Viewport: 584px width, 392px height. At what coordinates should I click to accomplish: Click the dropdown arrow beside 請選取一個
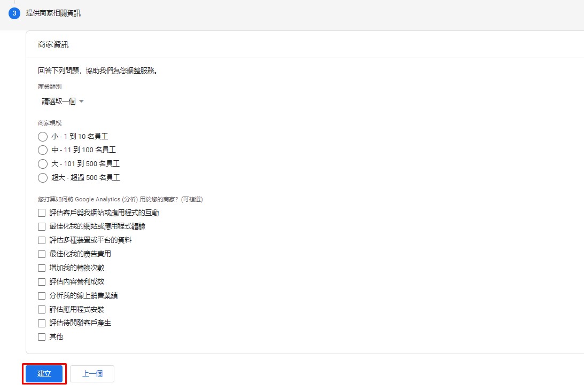point(81,101)
